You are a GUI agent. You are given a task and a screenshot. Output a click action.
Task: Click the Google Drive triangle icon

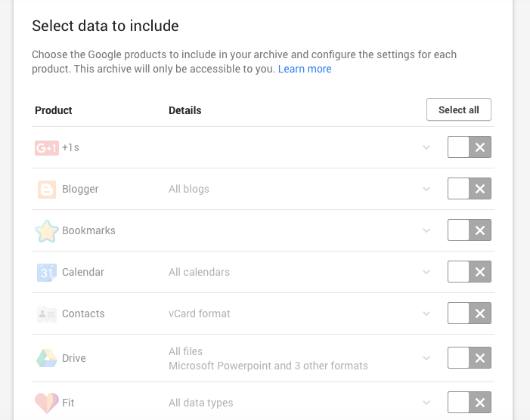pyautogui.click(x=47, y=358)
